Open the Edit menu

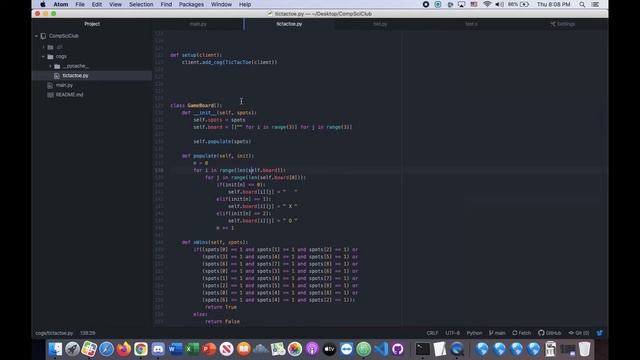click(97, 4)
